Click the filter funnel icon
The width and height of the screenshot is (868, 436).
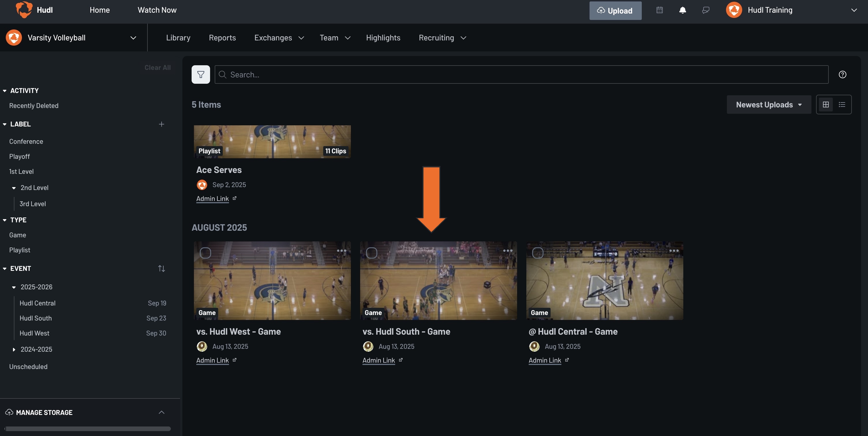click(x=201, y=74)
